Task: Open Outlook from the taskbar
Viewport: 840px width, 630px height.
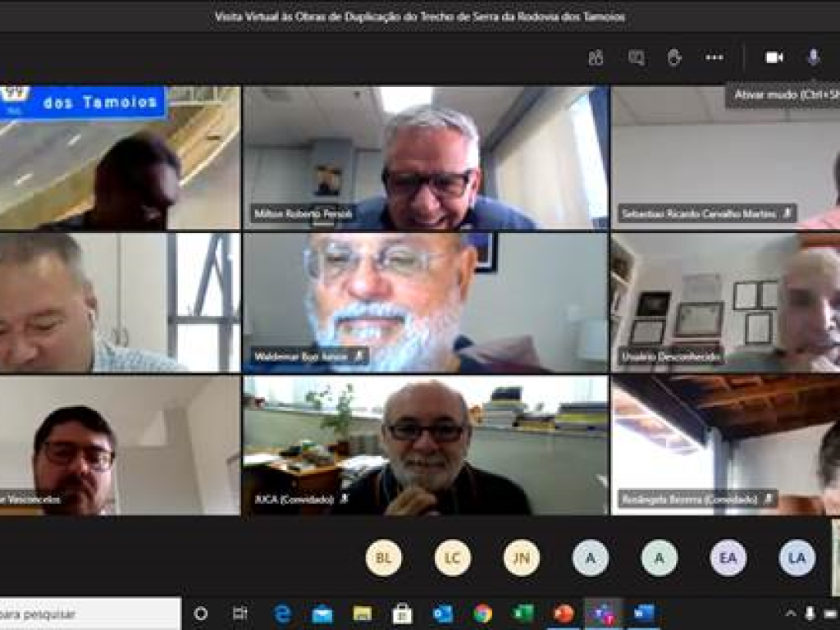Action: pos(443,614)
